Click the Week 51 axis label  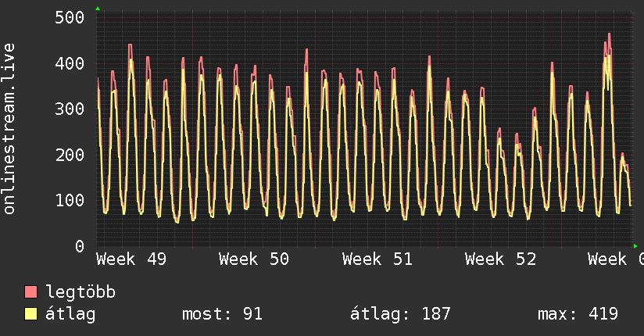coord(377,259)
